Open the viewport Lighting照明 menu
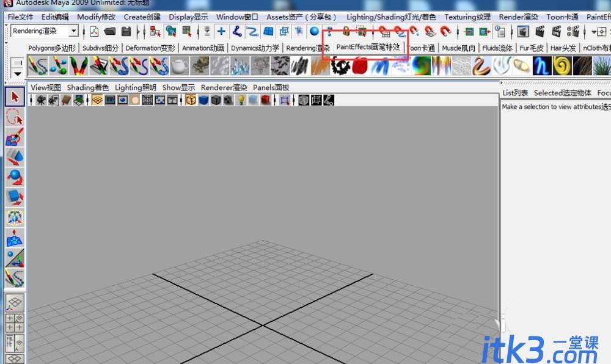Viewport: 611px width, 364px height. 135,87
